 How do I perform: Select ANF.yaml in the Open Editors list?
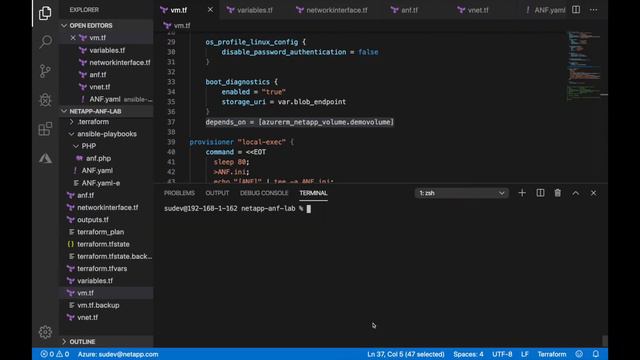[x=106, y=99]
